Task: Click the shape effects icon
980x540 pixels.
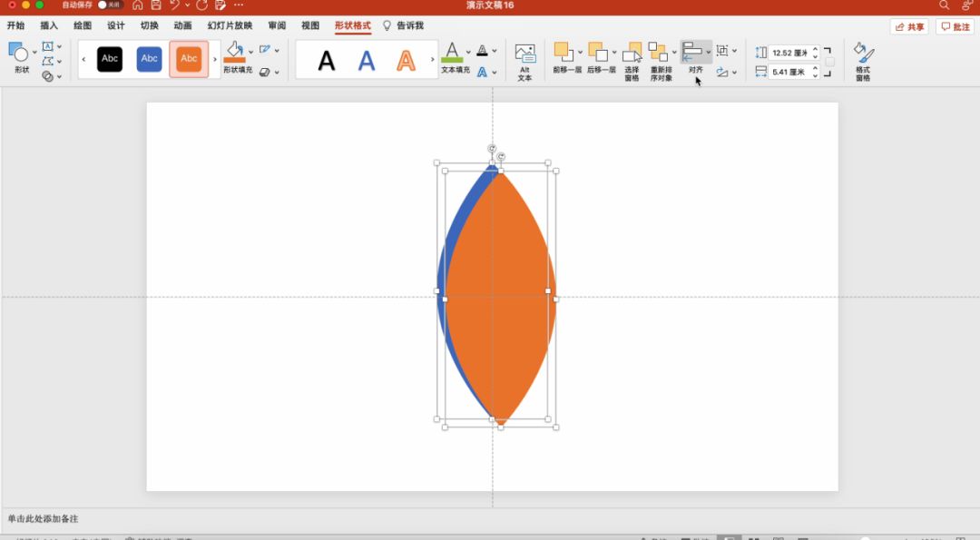Action: (265, 72)
